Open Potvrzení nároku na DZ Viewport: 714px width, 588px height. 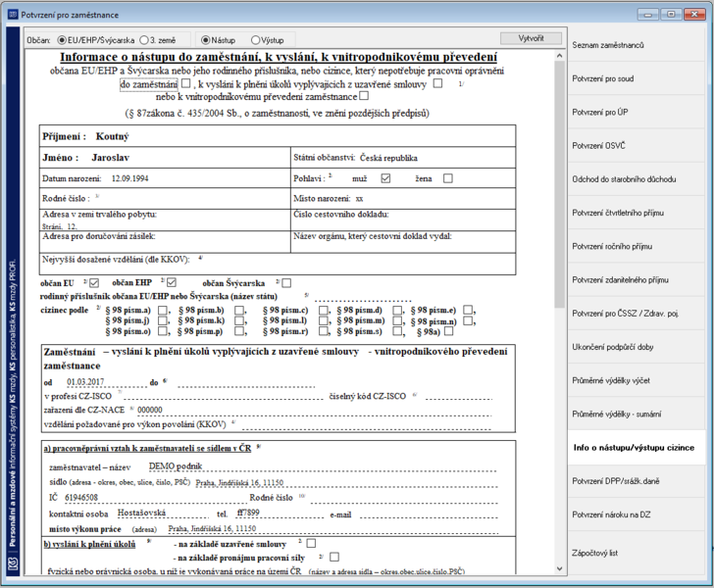point(637,514)
